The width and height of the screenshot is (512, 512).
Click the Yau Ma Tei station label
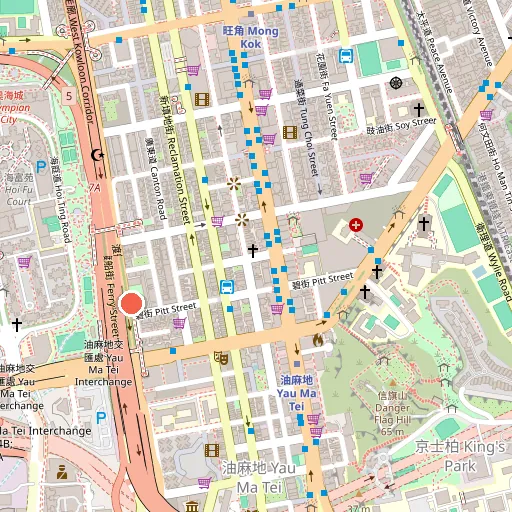(296, 393)
